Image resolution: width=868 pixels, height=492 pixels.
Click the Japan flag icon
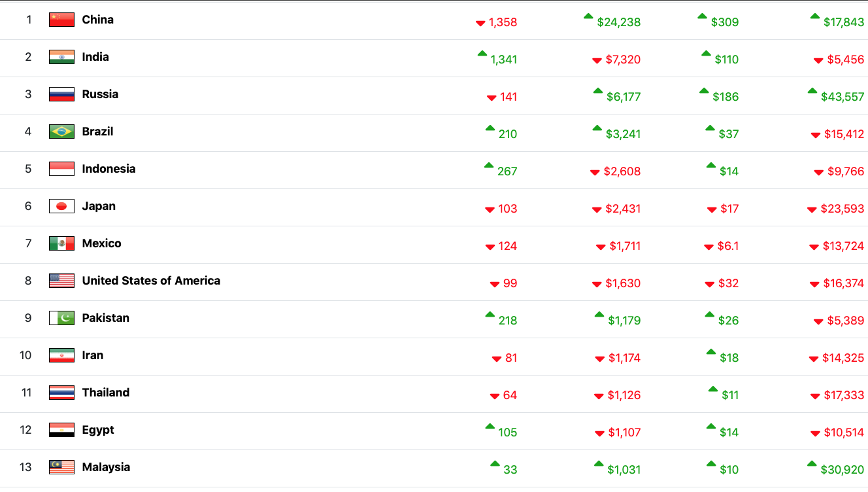(61, 206)
